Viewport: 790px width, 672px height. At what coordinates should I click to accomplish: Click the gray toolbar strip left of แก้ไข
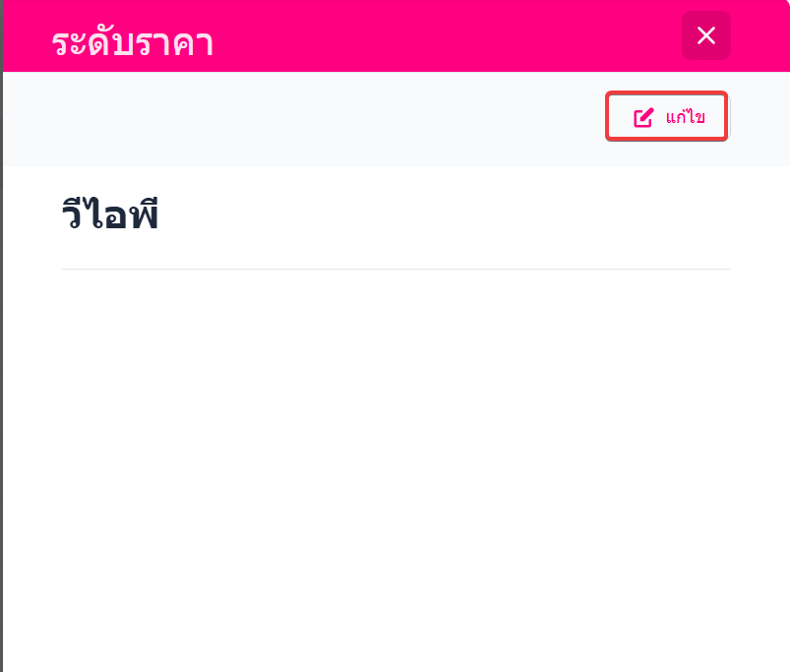(295, 118)
